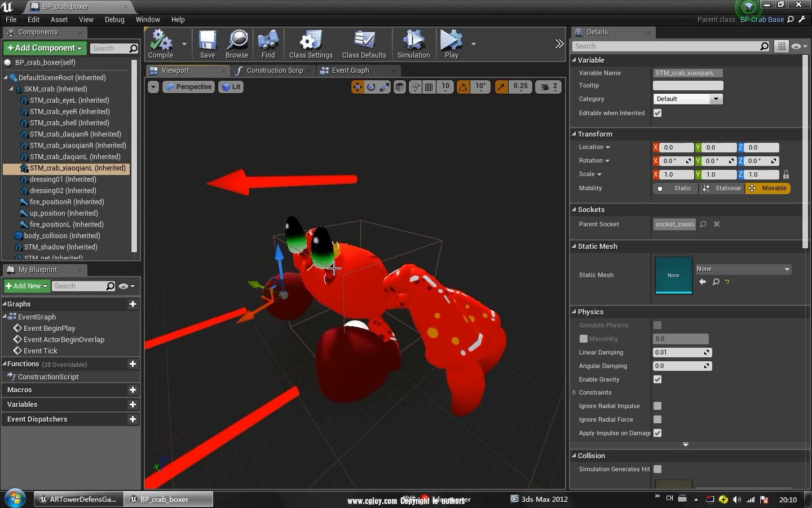
Task: Open the Window menu
Action: [148, 19]
